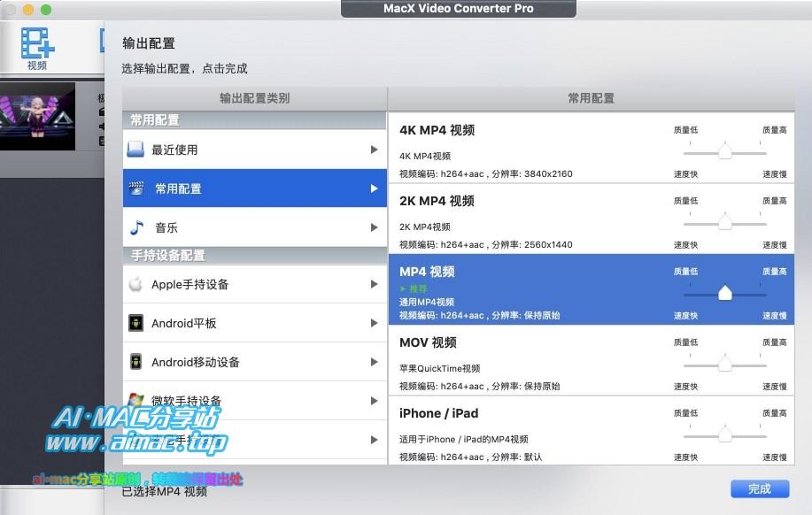Choose the MP4 视频 profile
The width and height of the screenshot is (812, 515).
(x=591, y=290)
